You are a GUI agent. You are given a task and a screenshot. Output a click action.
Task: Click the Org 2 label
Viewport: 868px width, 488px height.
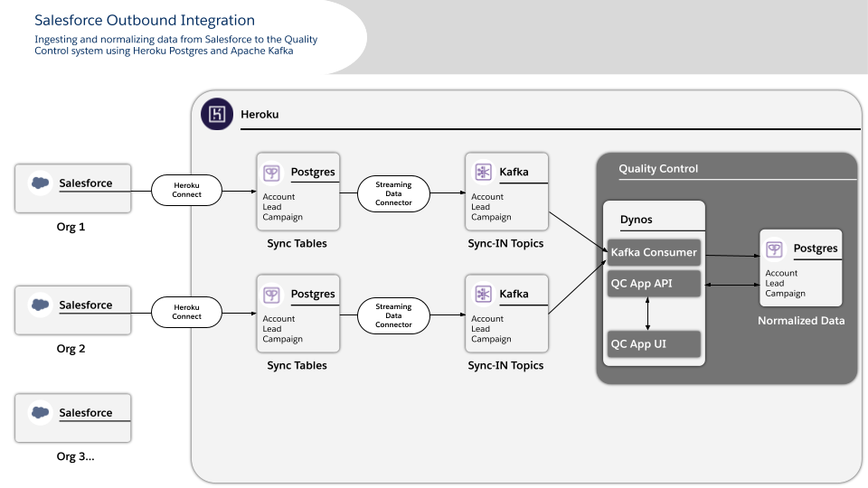(x=71, y=349)
